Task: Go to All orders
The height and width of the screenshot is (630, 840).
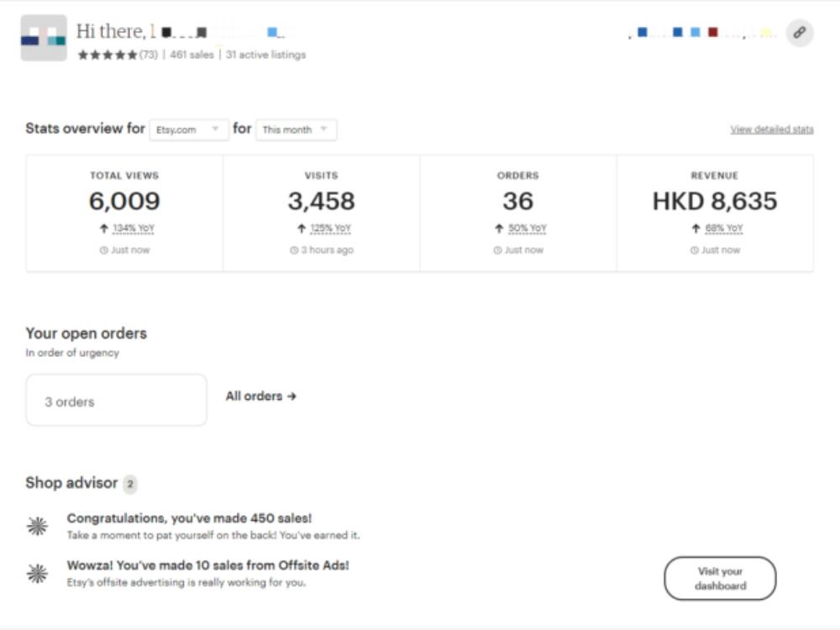Action: pyautogui.click(x=261, y=396)
